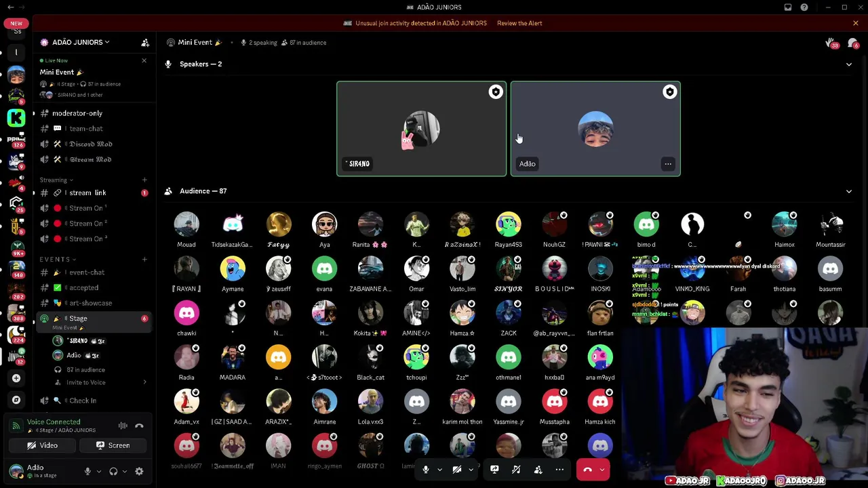Click the crossed-out music note icon
The height and width of the screenshot is (488, 868).
[x=516, y=469]
